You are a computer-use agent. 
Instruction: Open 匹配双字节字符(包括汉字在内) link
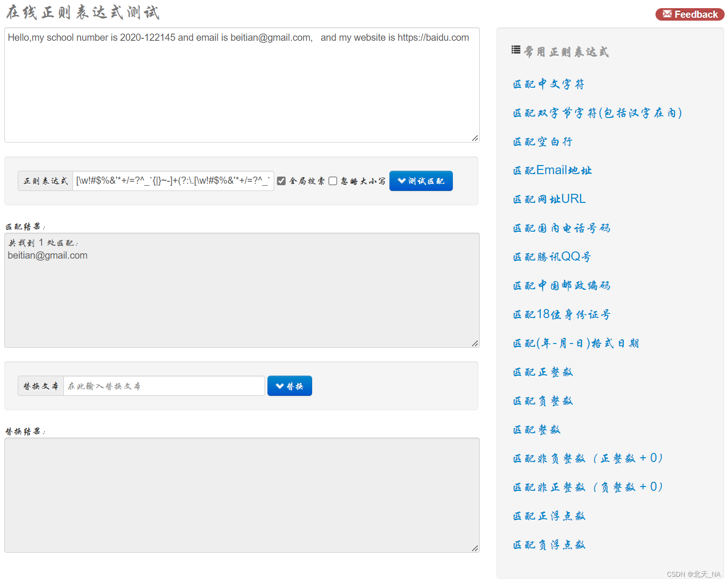[597, 113]
